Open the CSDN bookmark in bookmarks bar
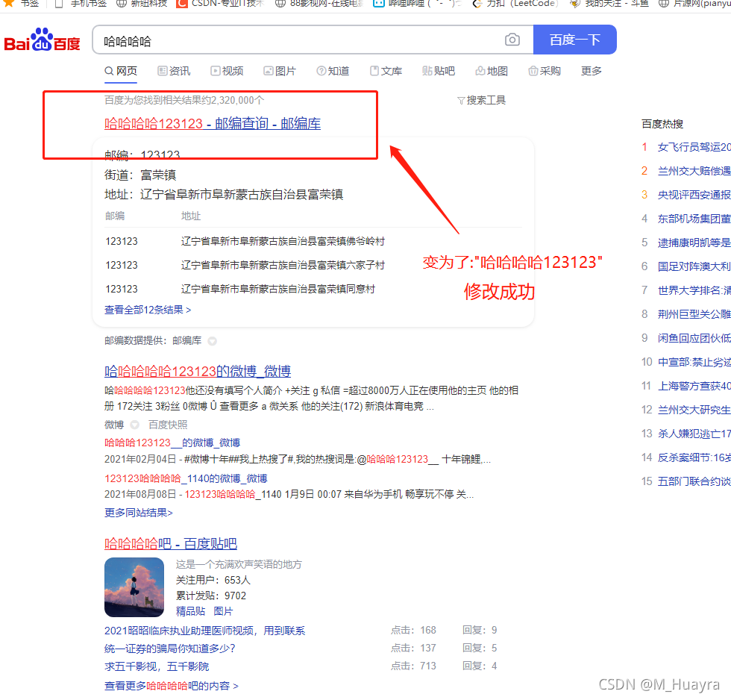This screenshot has width=731, height=700. (221, 4)
